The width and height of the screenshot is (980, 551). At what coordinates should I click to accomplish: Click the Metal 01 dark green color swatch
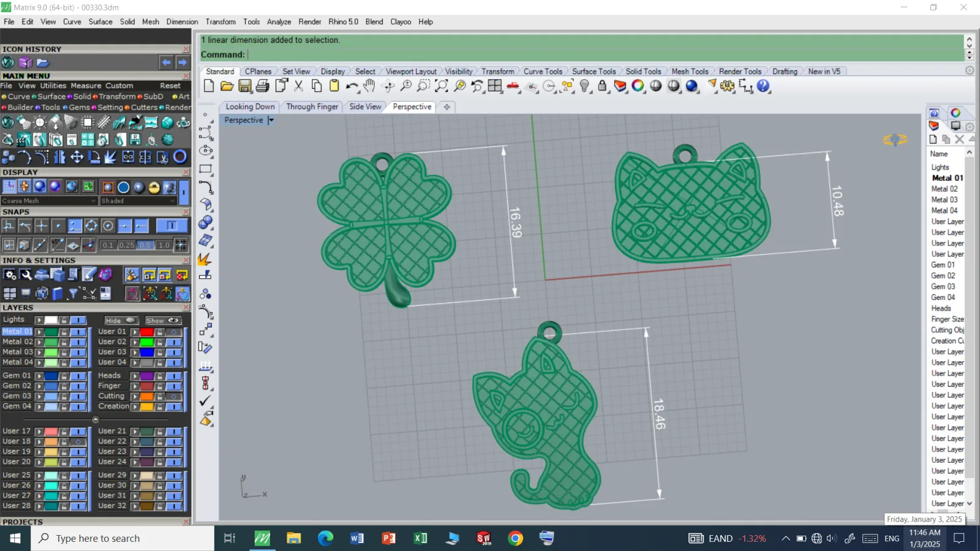51,332
